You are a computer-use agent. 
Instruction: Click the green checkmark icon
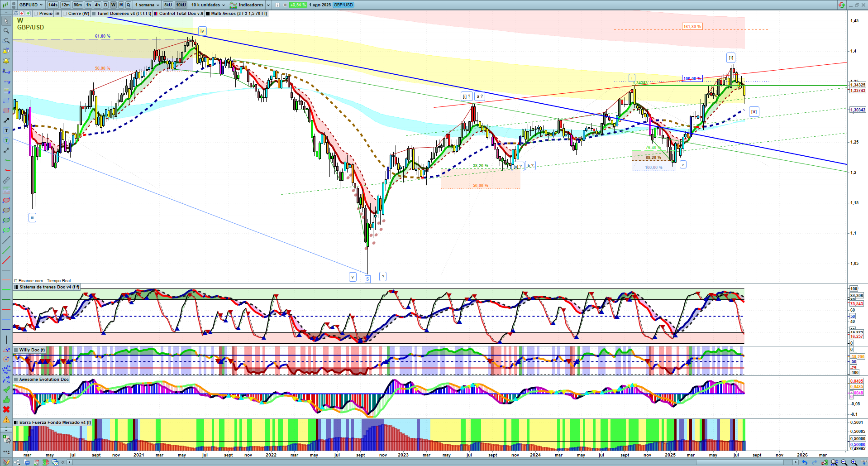pyautogui.click(x=6, y=390)
